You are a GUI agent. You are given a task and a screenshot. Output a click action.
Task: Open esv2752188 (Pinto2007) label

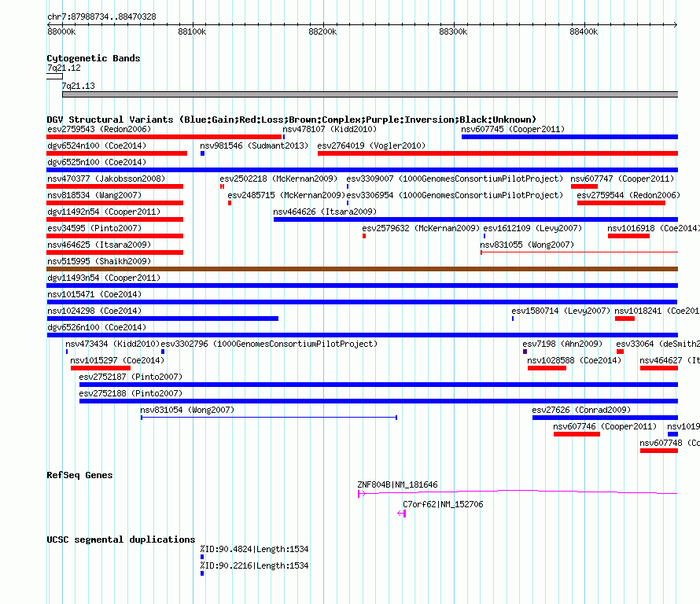pos(131,394)
